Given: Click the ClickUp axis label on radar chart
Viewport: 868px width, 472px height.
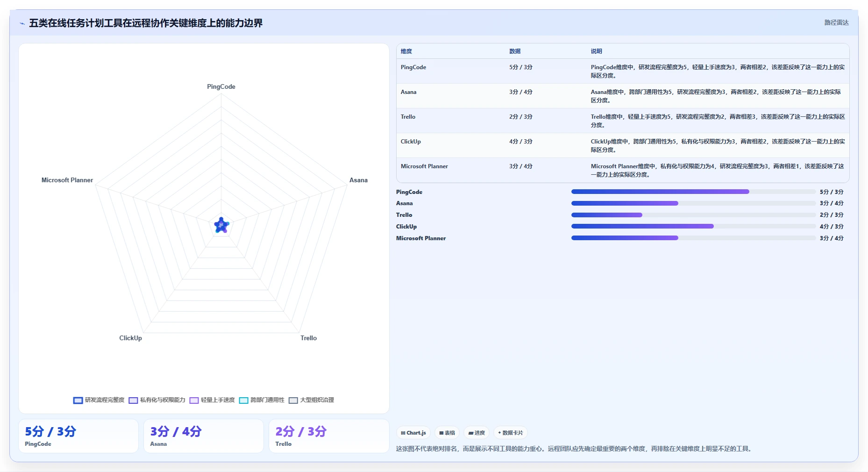Looking at the screenshot, I should tap(130, 338).
